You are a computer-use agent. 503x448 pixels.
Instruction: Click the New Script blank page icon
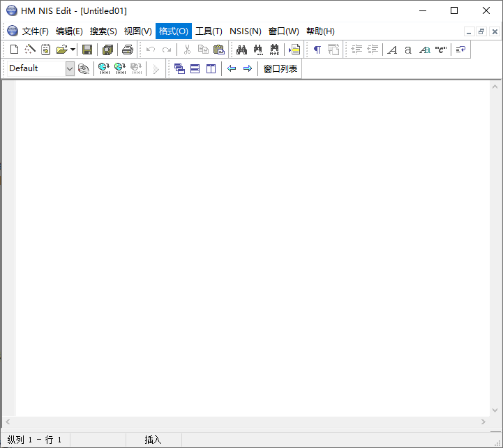(14, 50)
